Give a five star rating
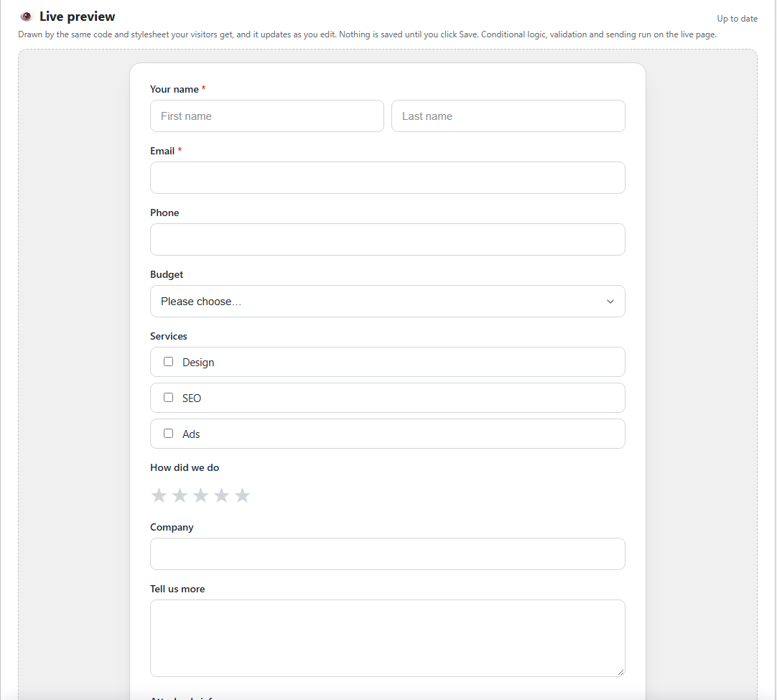 [242, 495]
